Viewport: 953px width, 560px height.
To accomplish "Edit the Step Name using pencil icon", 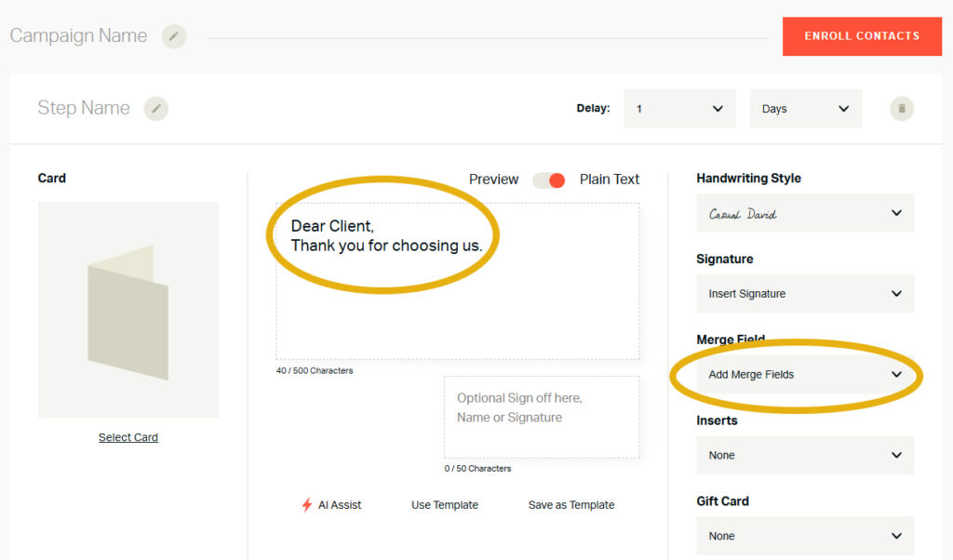I will tap(156, 109).
